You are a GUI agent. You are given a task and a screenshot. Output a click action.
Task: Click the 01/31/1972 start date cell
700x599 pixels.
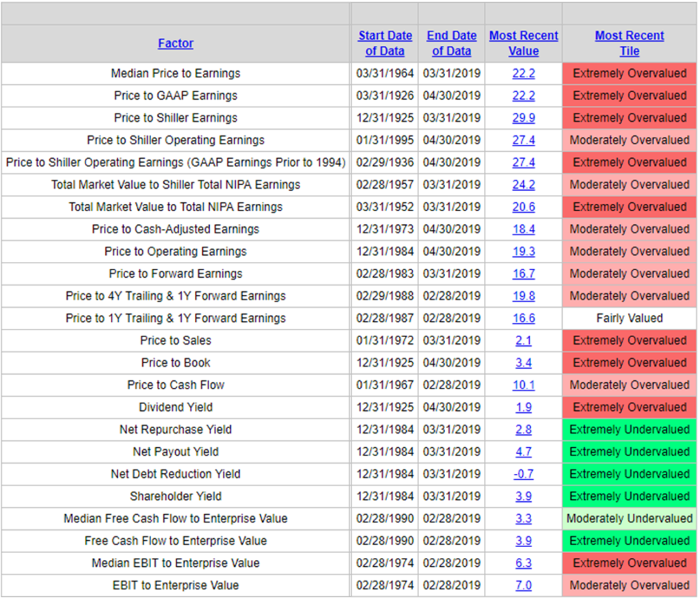tap(385, 341)
